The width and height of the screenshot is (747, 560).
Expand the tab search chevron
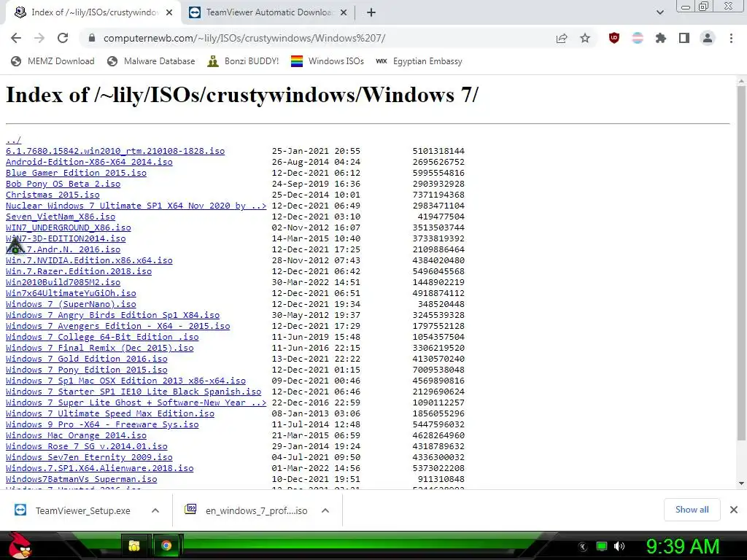click(659, 13)
